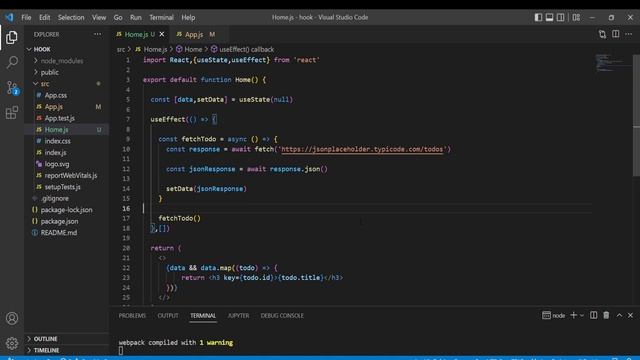Viewport: 640px width, 360px height.
Task: Select the node terminal instance
Action: pyautogui.click(x=554, y=315)
